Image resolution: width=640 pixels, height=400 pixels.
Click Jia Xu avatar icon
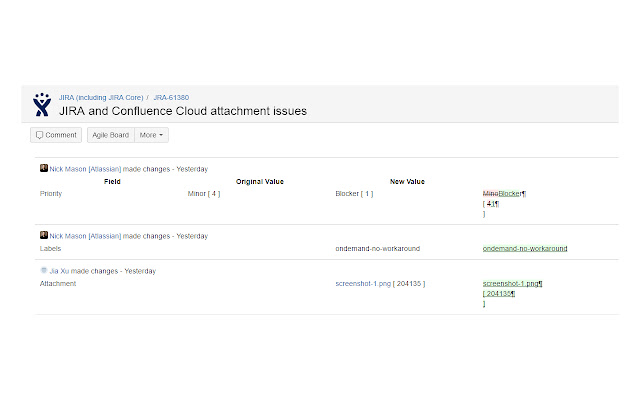click(x=44, y=270)
